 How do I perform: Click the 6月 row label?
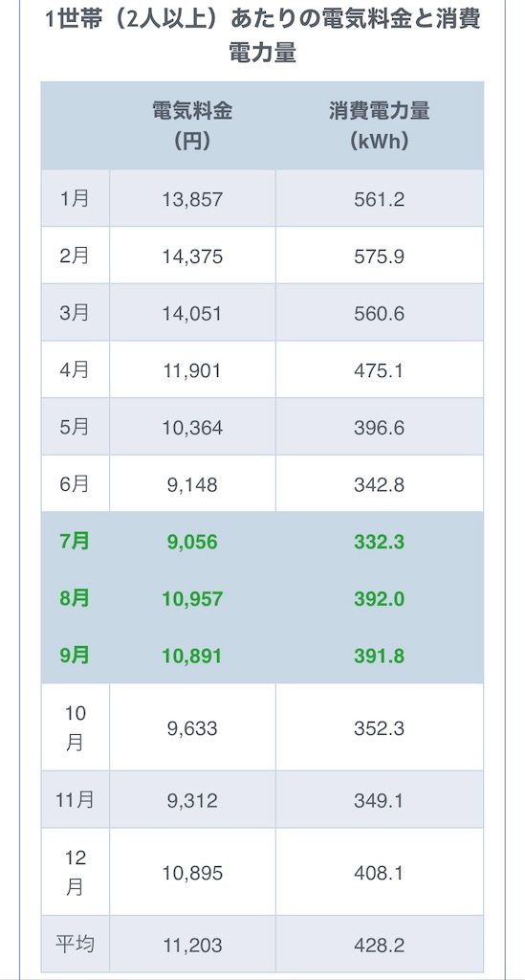(x=75, y=484)
